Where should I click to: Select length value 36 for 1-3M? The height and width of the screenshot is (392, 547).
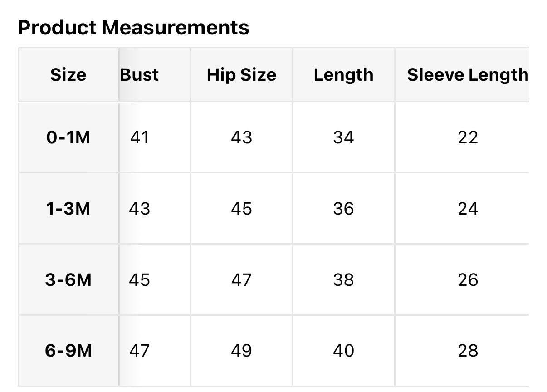coord(343,209)
